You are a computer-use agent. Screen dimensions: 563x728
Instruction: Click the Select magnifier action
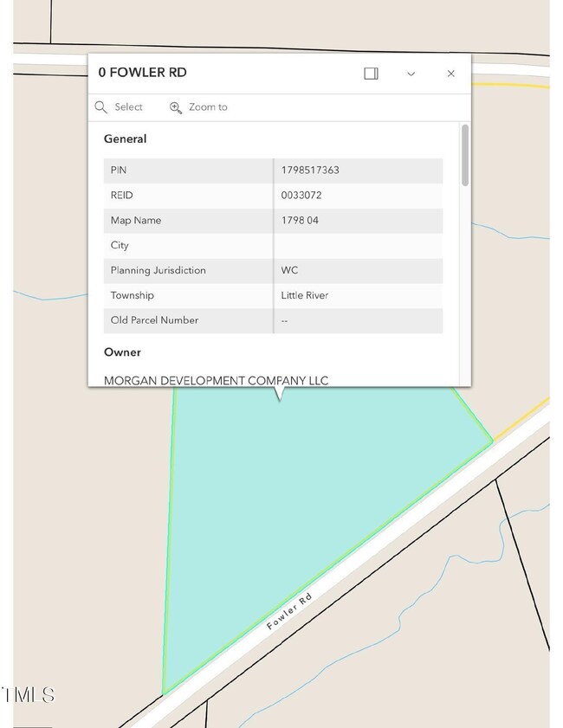click(120, 107)
